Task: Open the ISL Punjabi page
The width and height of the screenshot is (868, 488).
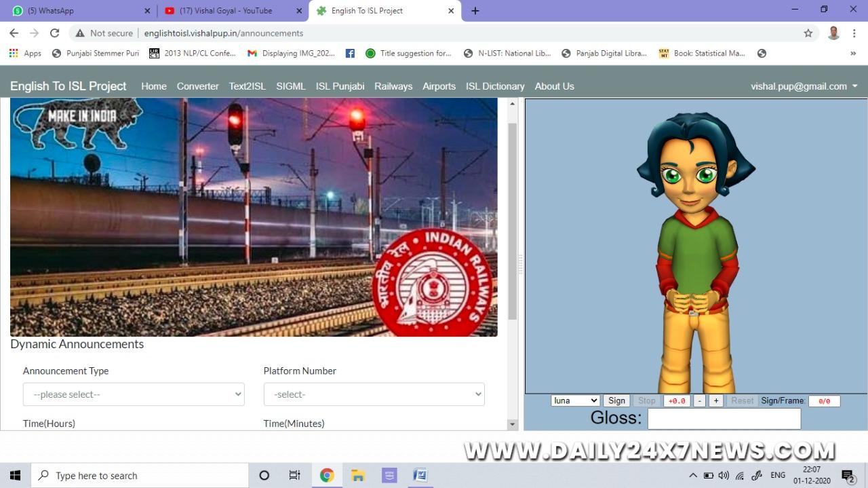Action: pos(340,86)
